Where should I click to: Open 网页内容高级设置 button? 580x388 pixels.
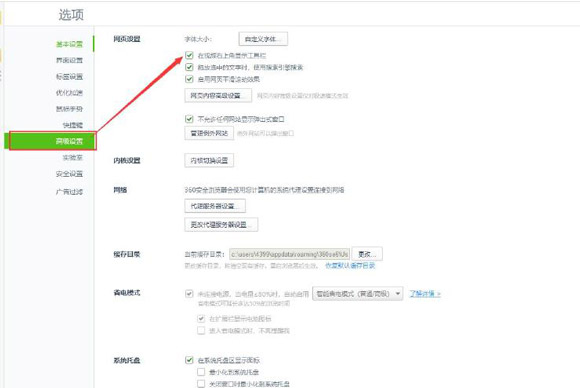pos(218,95)
